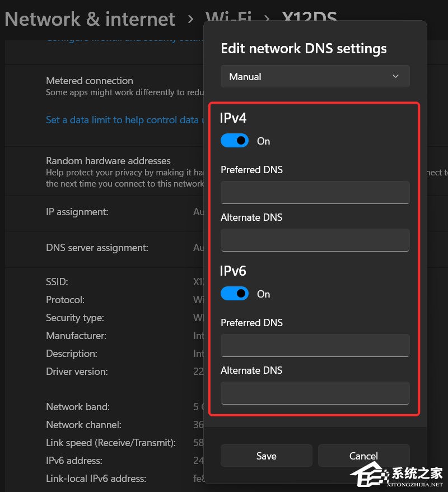Image resolution: width=448 pixels, height=492 pixels.
Task: Click the IPv4 Alternate DNS input field
Action: pyautogui.click(x=315, y=240)
